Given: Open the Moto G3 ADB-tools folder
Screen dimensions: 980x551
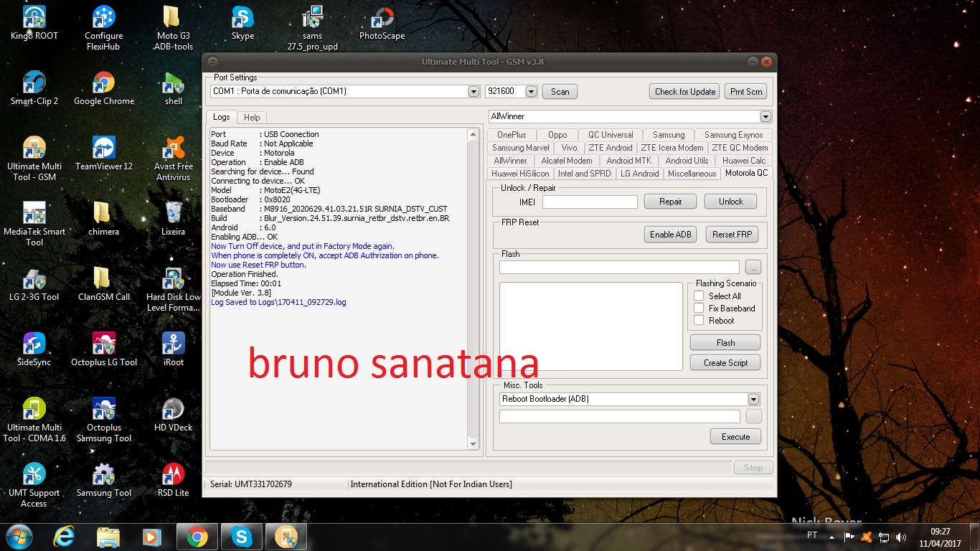Looking at the screenshot, I should pyautogui.click(x=173, y=29).
